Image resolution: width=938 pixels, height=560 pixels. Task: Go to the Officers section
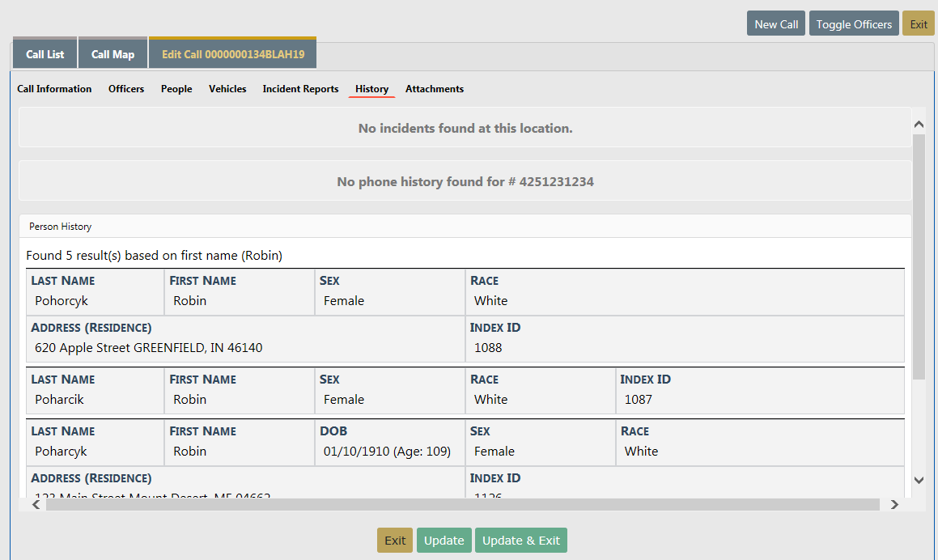126,89
